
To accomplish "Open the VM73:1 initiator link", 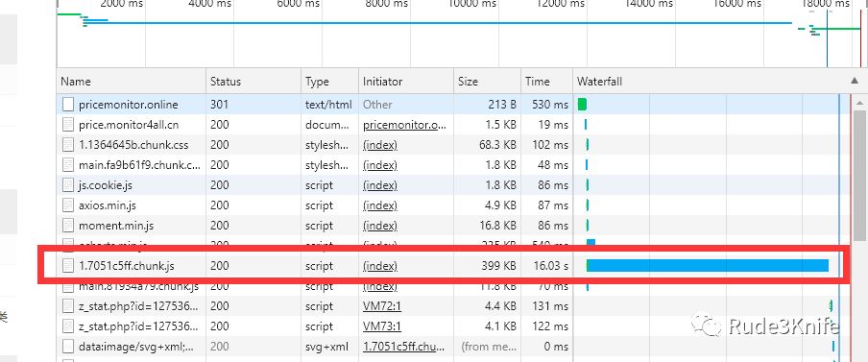I will pyautogui.click(x=382, y=326).
